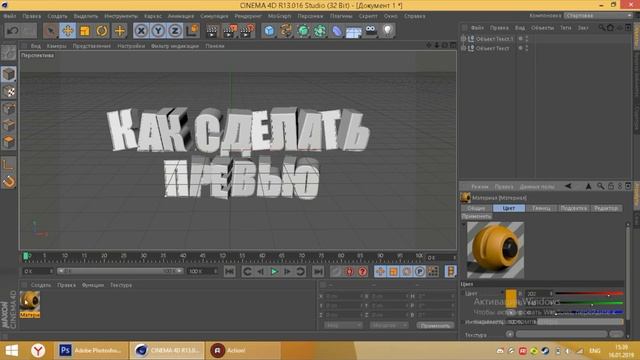Select Edges mode icon in left sidebar
640x360 pixels.
pyautogui.click(x=9, y=125)
